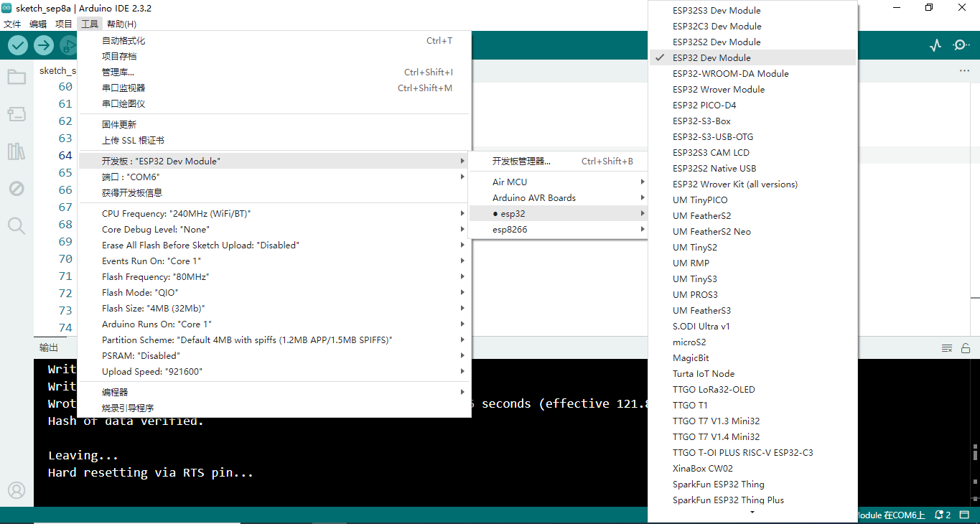Click 获得开发板信息 menu entry
This screenshot has width=980, height=524.
[x=132, y=193]
